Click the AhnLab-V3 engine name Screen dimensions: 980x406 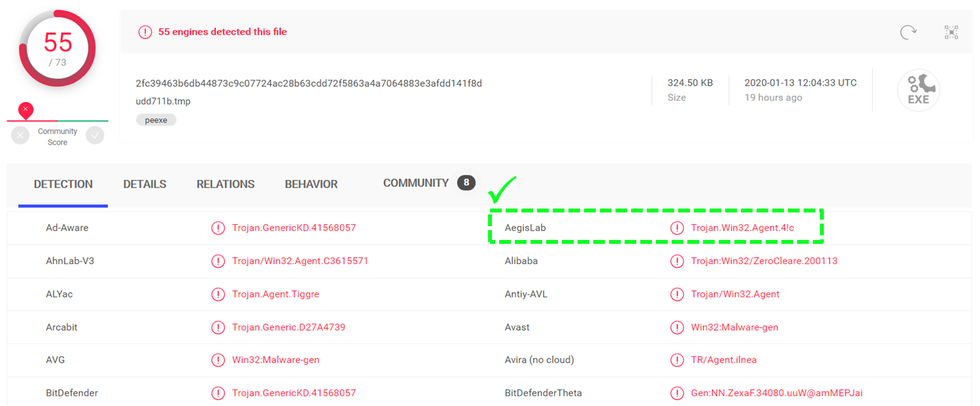(x=70, y=261)
